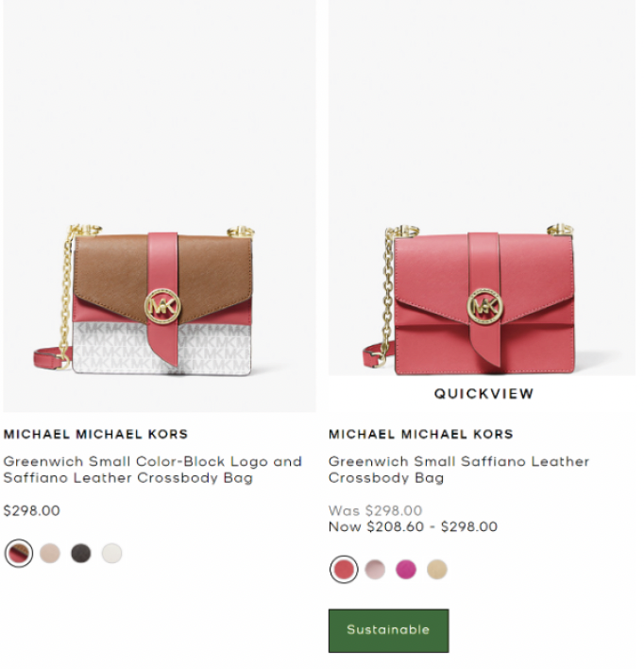Viewport: 644px width, 669px height.
Task: Click Michael Michael Kors brand above Saffiano bag
Action: pyautogui.click(x=421, y=435)
